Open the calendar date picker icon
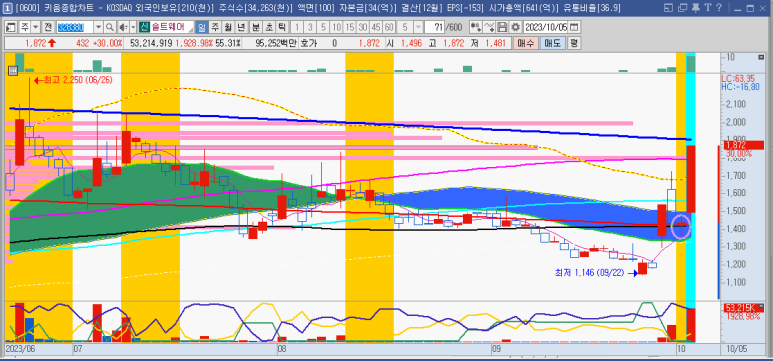Viewport: 773px width, 361px height. [x=575, y=27]
